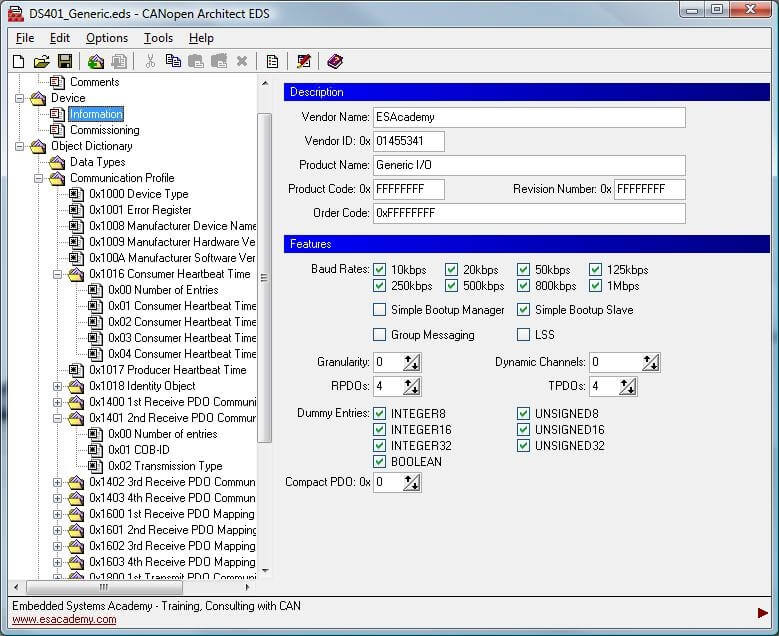779x636 pixels.
Task: Click the New file toolbar icon
Action: 19,62
